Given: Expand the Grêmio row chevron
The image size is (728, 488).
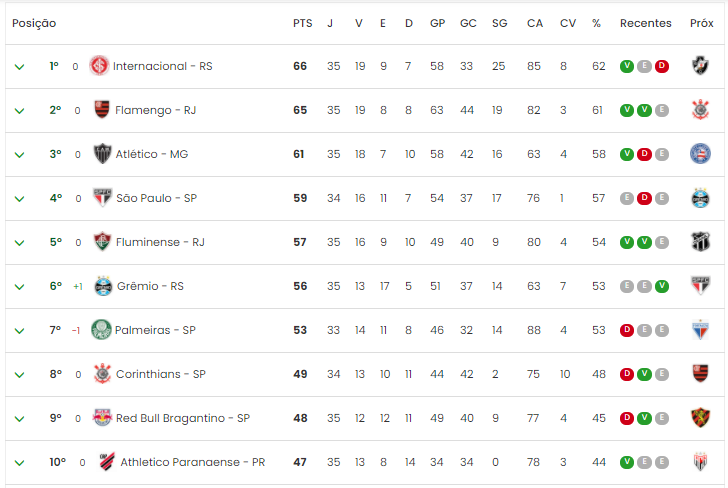Looking at the screenshot, I should 20,287.
